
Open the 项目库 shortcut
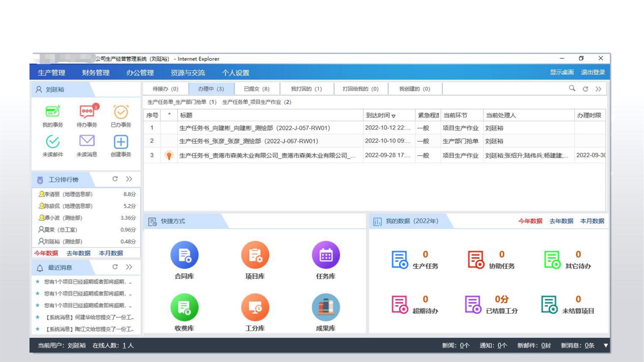click(255, 255)
